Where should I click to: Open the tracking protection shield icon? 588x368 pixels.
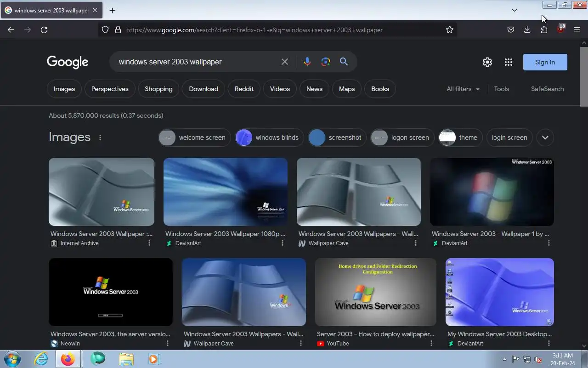(105, 29)
